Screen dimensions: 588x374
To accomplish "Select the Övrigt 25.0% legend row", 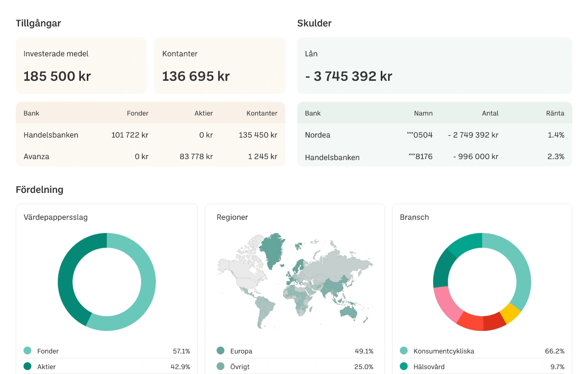I will 295,367.
